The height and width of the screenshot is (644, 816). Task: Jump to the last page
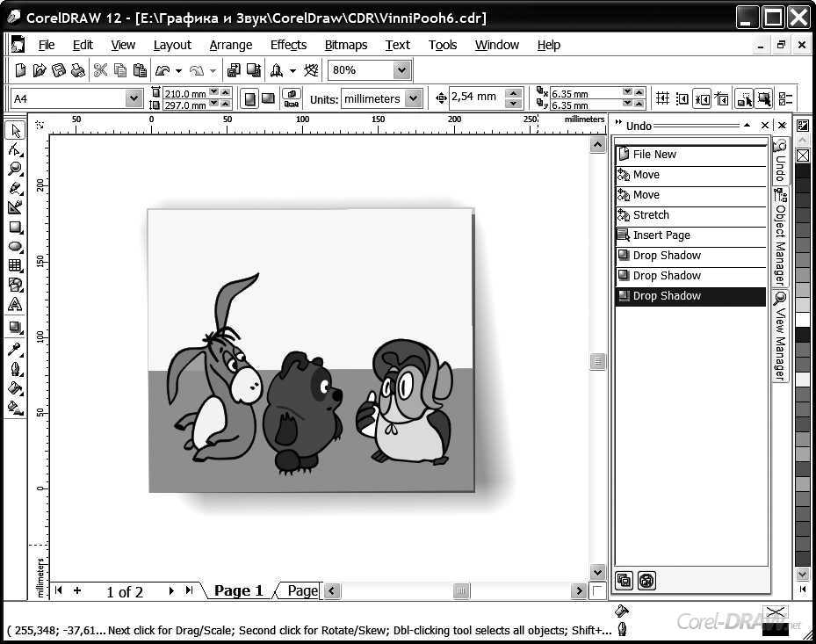(189, 590)
